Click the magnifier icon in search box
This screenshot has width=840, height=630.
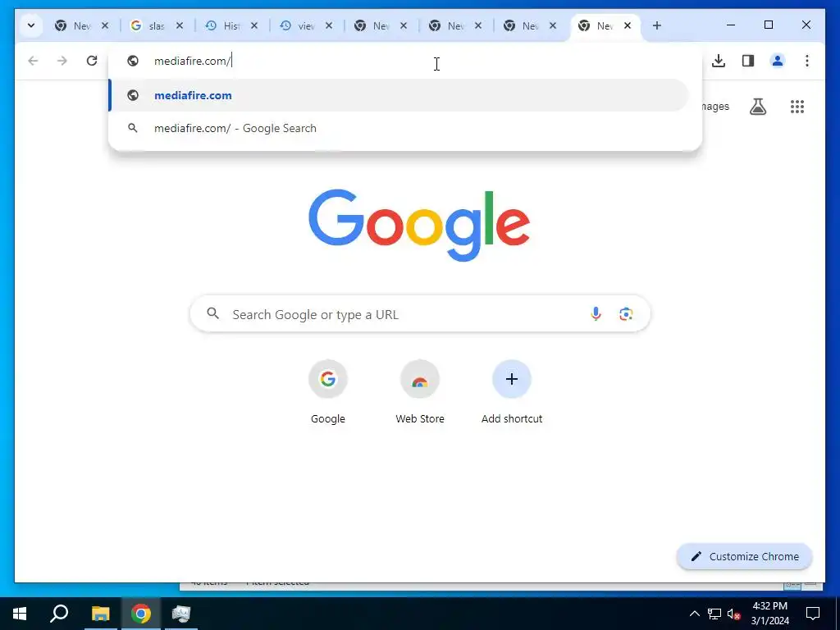[x=213, y=313]
